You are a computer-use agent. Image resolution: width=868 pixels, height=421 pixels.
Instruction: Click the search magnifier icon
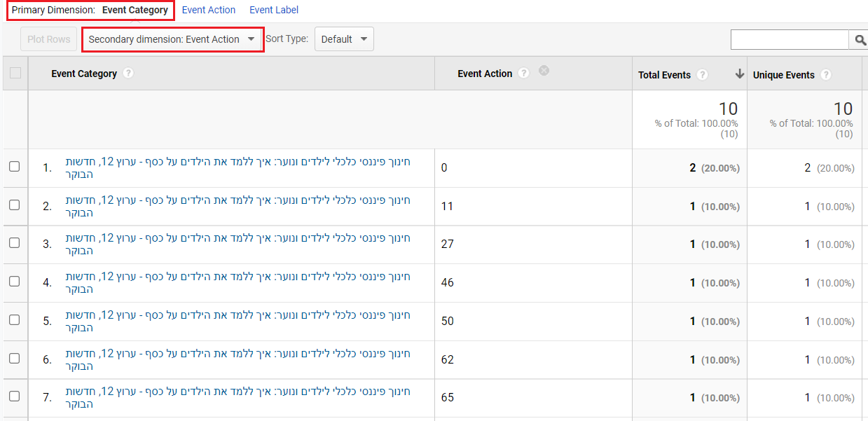(860, 40)
